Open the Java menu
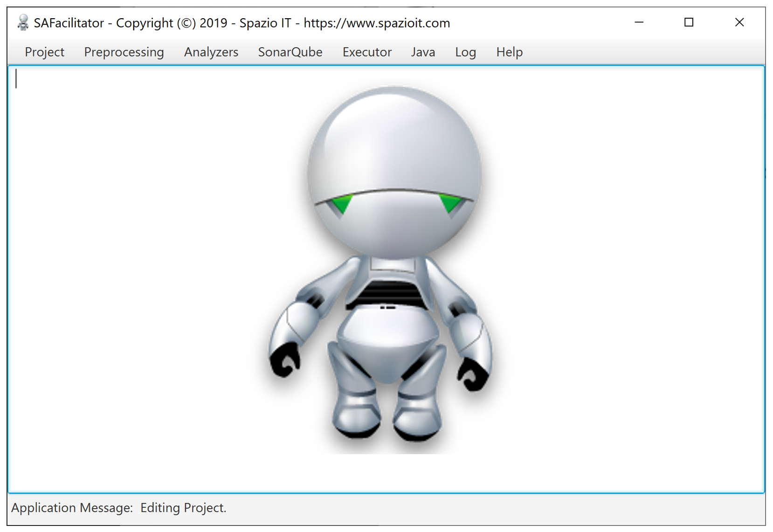Viewport: 773px width, 532px height. [x=423, y=52]
